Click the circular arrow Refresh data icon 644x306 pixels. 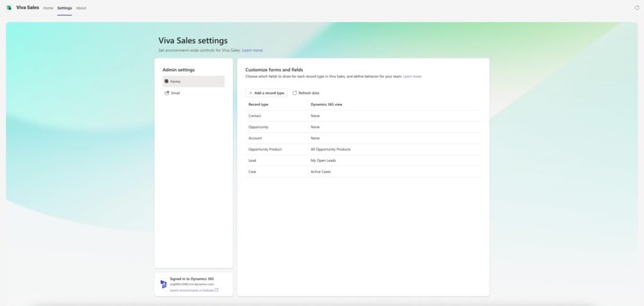(295, 93)
